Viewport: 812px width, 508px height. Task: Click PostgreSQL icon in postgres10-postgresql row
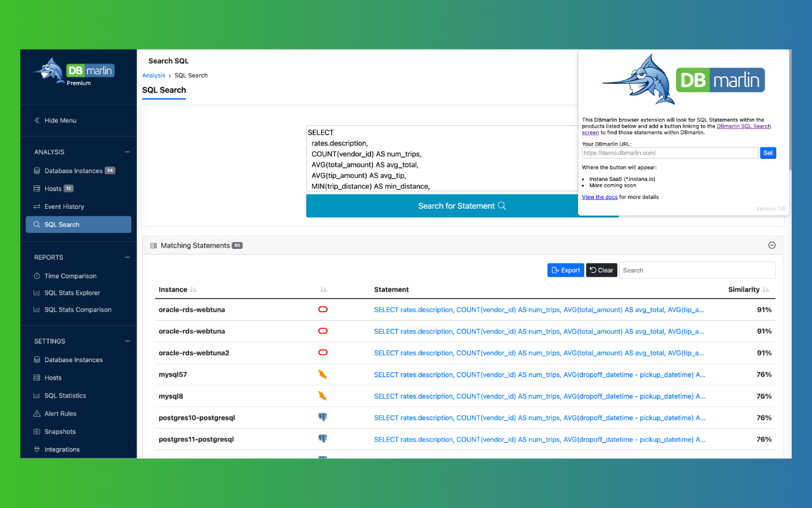(x=322, y=418)
